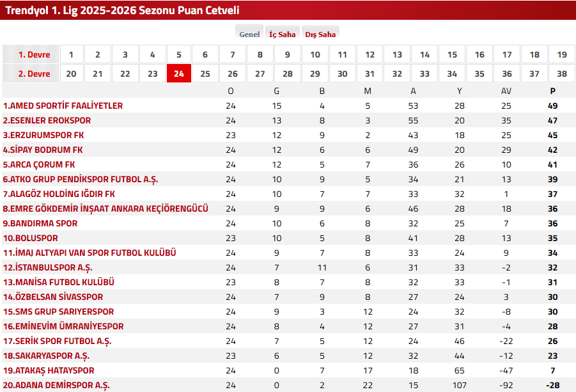Select week 19 in 1. Devre row
576x392 pixels.
coord(561,54)
